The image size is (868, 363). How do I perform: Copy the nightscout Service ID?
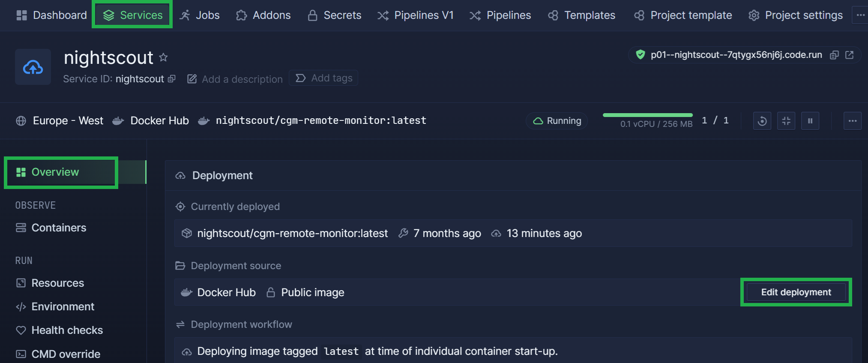(172, 79)
